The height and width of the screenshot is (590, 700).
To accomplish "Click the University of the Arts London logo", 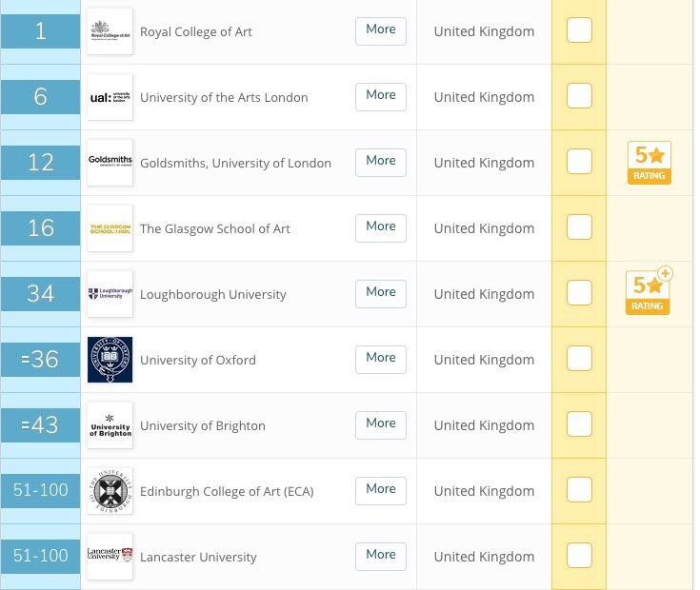I will [x=110, y=97].
